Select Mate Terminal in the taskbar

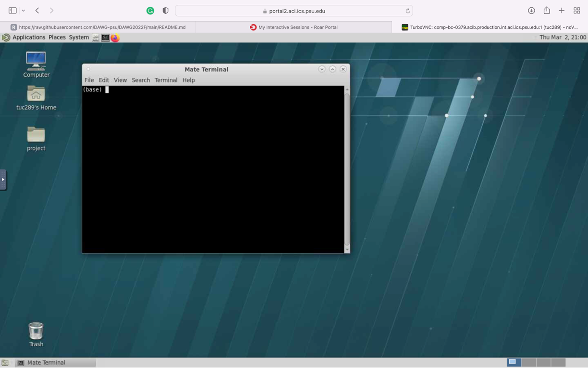click(x=55, y=363)
